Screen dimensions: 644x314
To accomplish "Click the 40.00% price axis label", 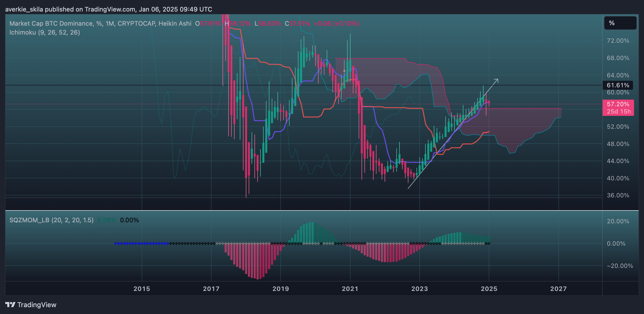I will pos(618,178).
